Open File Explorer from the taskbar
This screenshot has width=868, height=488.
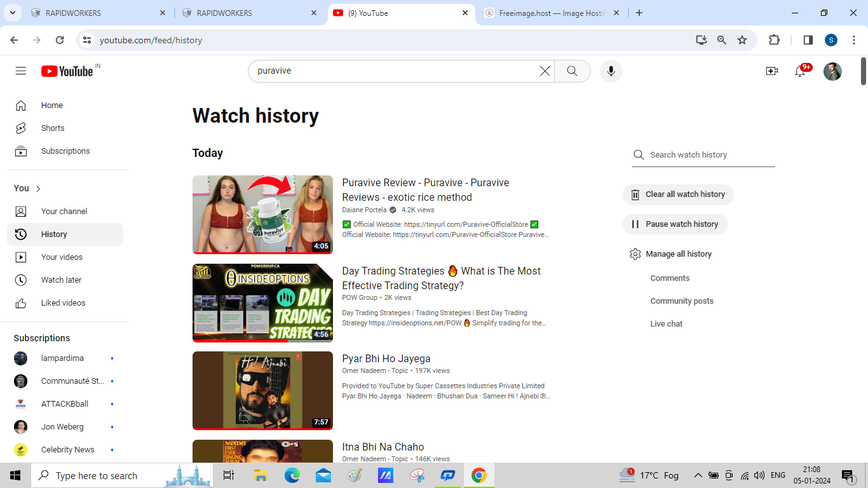click(261, 475)
